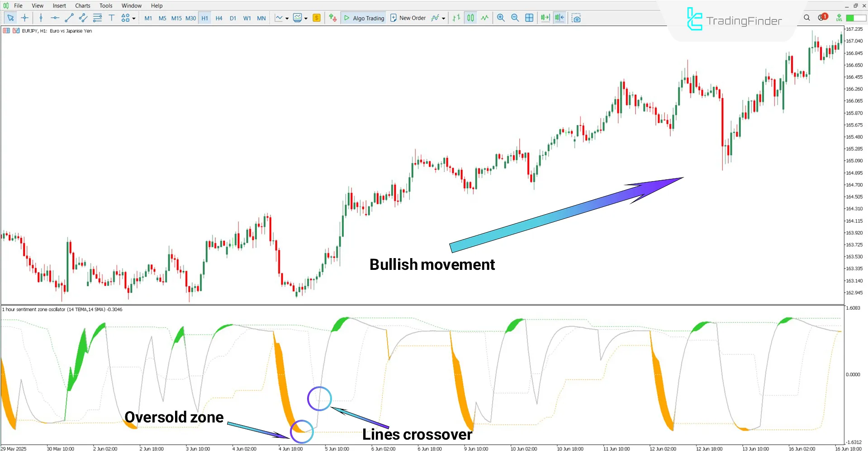868x451 pixels.
Task: Expand the line chart type dropdown
Action: (286, 18)
